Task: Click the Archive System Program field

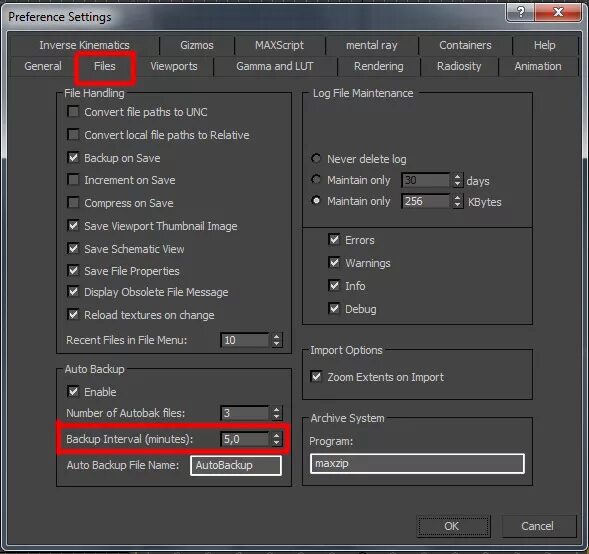Action: [417, 463]
